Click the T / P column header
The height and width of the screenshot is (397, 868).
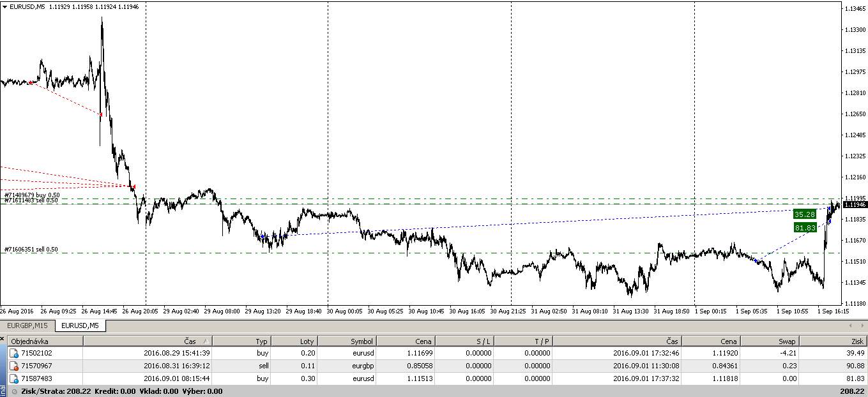[x=523, y=341]
